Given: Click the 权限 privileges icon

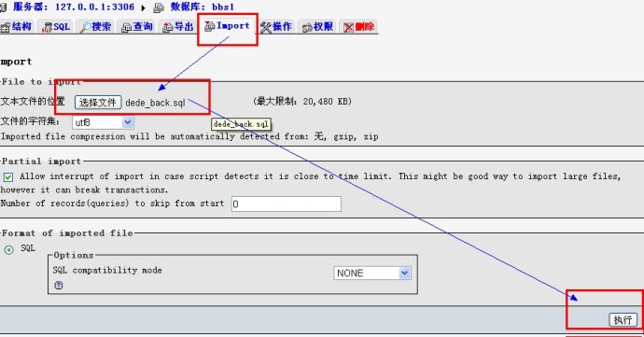Looking at the screenshot, I should (307, 28).
